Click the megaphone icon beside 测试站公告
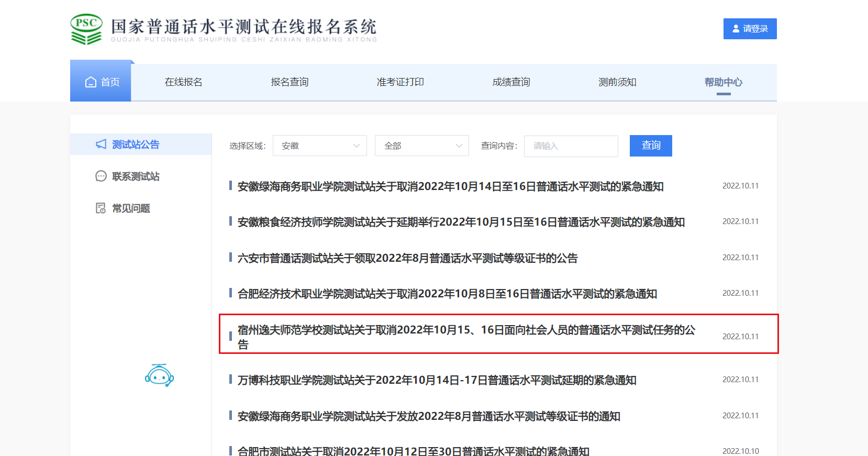This screenshot has width=868, height=456. pos(101,144)
